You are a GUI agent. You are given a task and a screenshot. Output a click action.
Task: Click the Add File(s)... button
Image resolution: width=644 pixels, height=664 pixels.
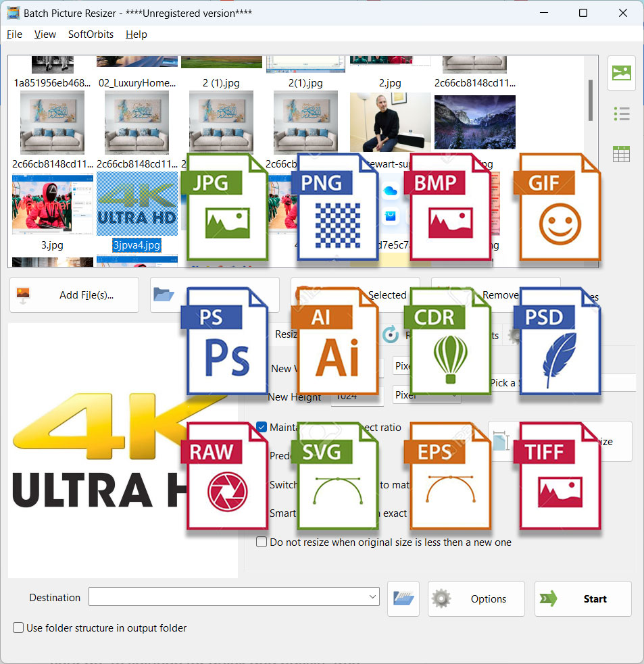(x=74, y=295)
